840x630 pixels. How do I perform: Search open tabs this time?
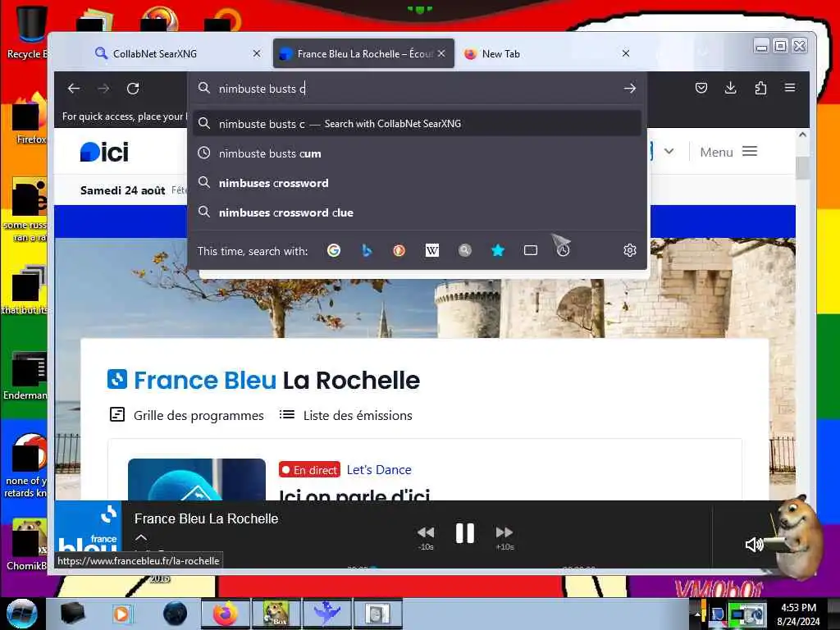click(x=531, y=250)
